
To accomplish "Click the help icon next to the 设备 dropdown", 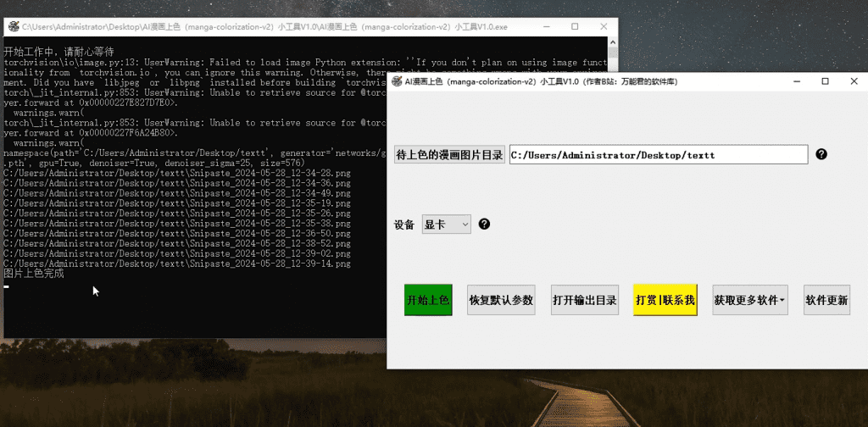I will click(484, 225).
